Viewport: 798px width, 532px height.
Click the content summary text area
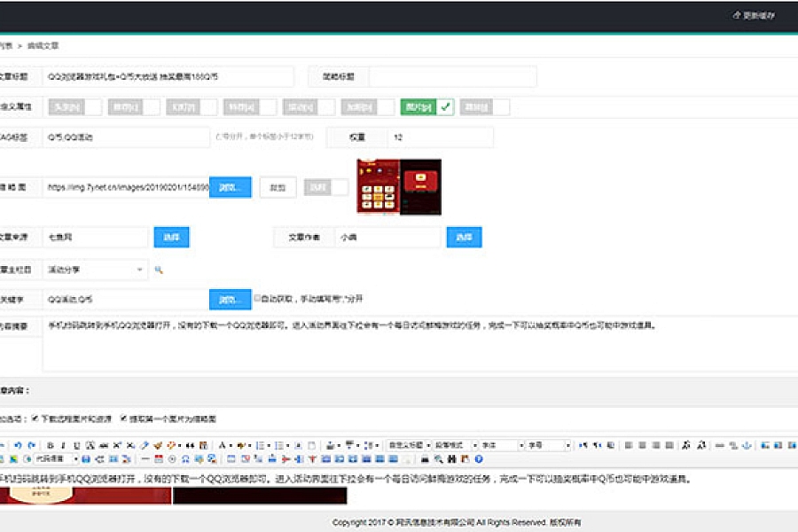coord(420,344)
